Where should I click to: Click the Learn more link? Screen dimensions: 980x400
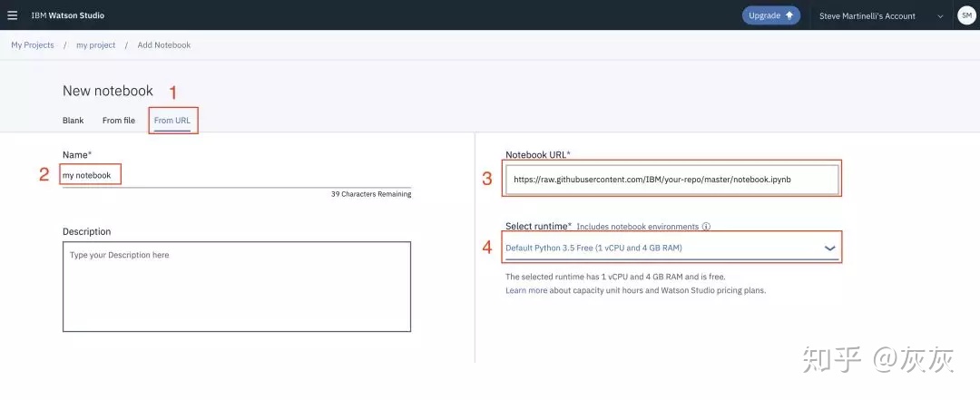pos(526,290)
